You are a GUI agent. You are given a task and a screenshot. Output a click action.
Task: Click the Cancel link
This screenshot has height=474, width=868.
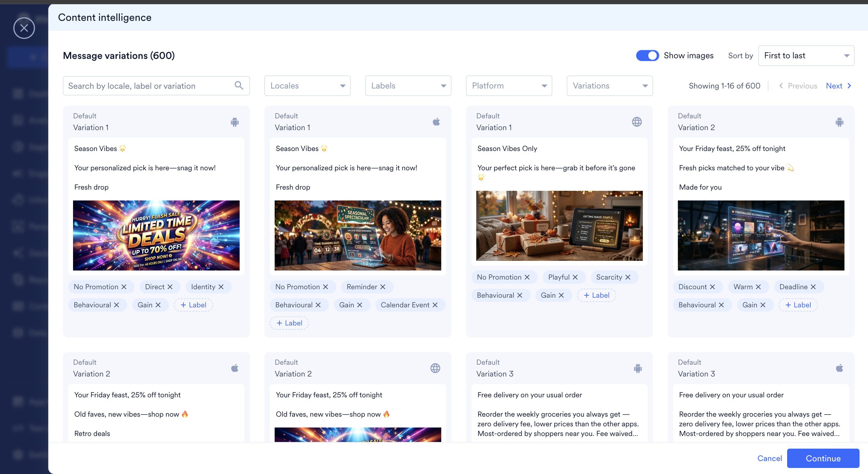tap(770, 459)
